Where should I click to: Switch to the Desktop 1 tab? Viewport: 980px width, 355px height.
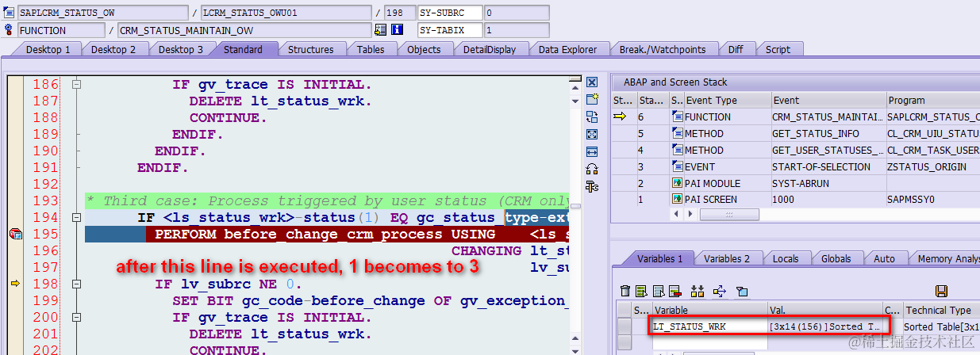pyautogui.click(x=48, y=49)
